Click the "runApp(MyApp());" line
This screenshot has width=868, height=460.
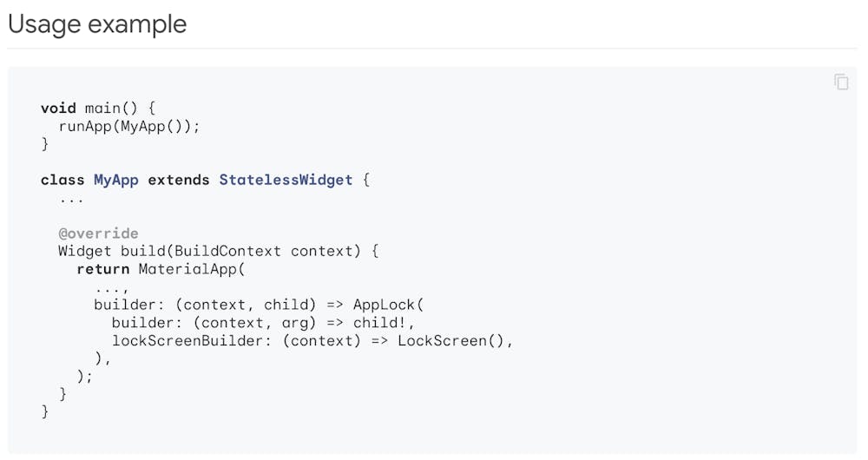[129, 126]
